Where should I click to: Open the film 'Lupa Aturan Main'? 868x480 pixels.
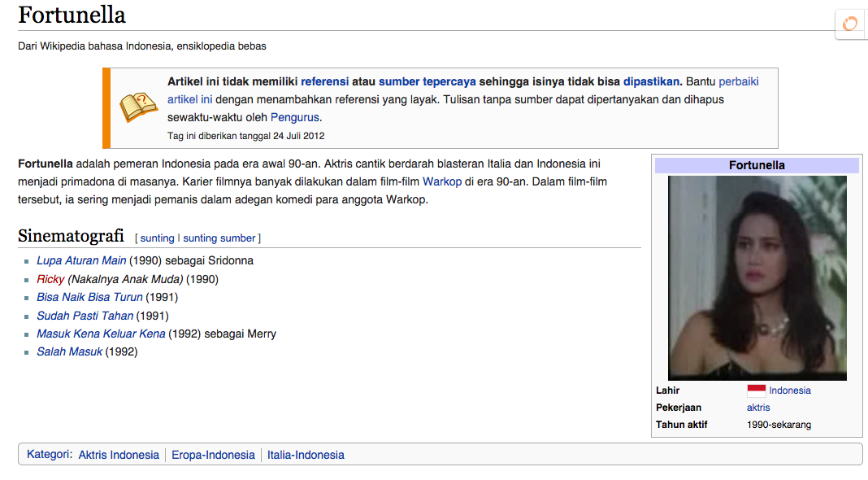(81, 260)
